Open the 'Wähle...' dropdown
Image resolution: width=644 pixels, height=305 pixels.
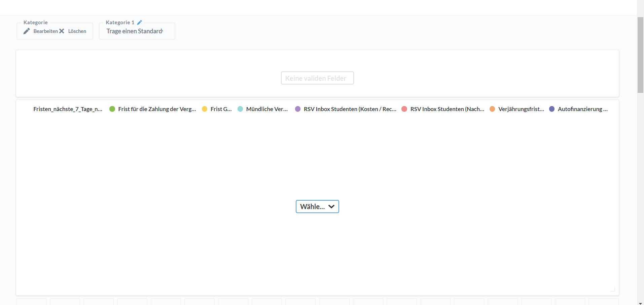point(317,207)
